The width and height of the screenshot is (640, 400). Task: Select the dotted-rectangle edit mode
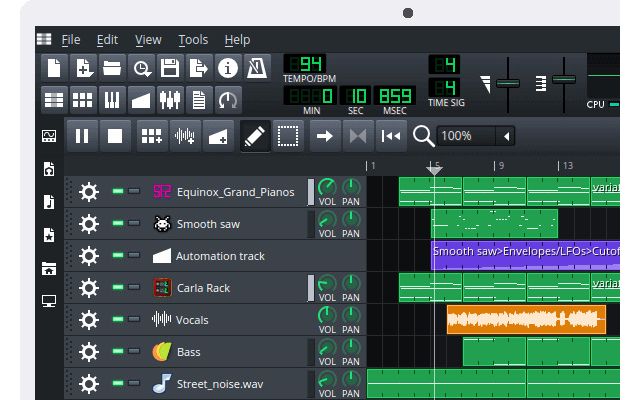[288, 136]
